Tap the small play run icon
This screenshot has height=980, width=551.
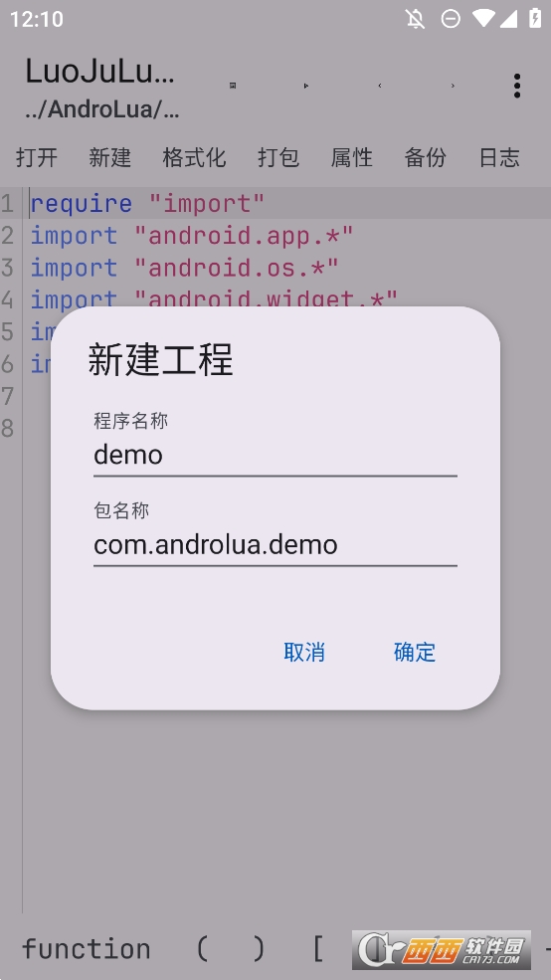tap(305, 86)
